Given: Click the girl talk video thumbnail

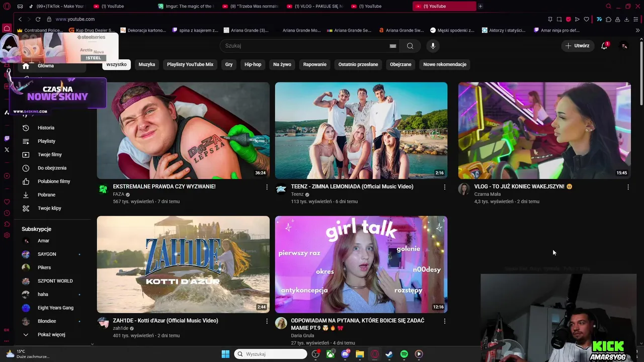Looking at the screenshot, I should (x=361, y=264).
